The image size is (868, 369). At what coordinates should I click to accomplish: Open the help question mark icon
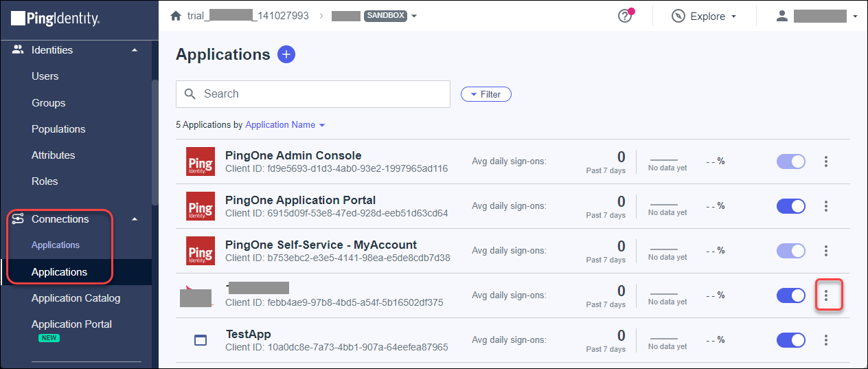pos(624,16)
